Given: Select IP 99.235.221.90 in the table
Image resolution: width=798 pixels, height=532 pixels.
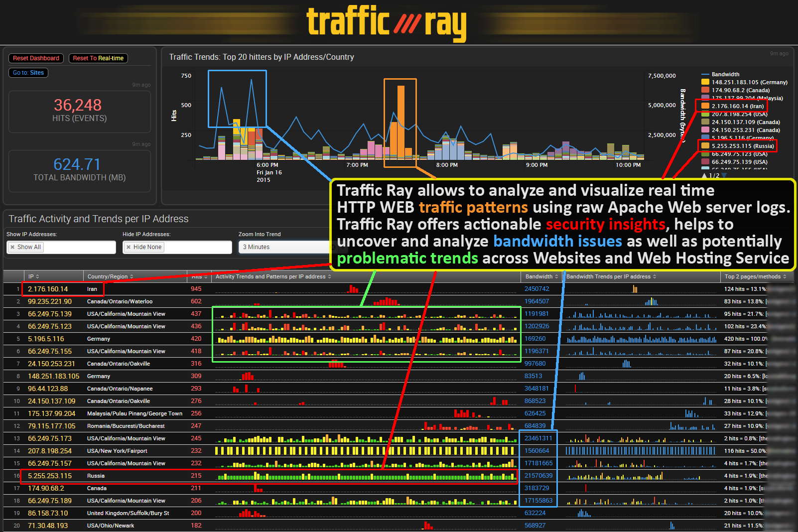Looking at the screenshot, I should click(50, 301).
